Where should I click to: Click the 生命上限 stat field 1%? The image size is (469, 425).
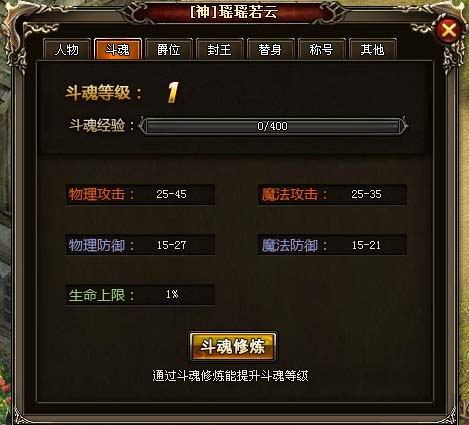coord(140,295)
